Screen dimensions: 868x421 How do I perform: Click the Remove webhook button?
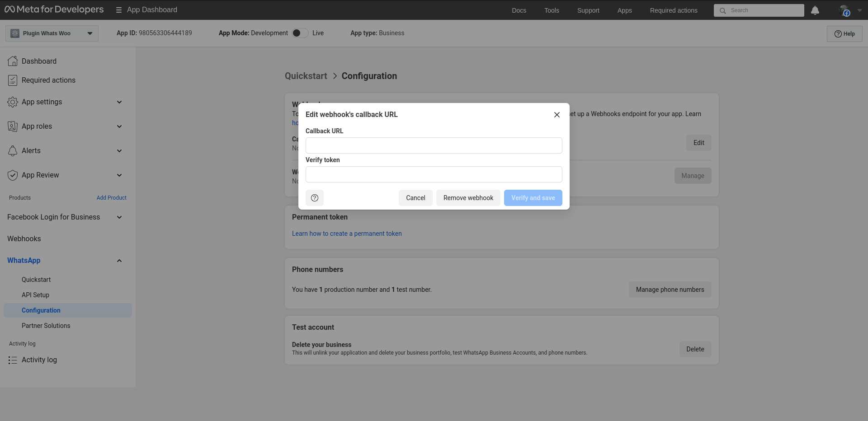468,198
